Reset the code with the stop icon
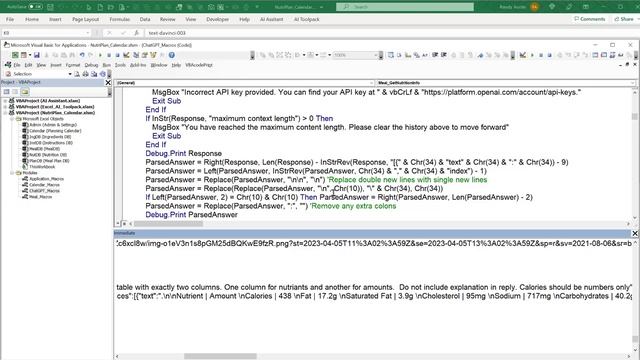 (x=118, y=55)
